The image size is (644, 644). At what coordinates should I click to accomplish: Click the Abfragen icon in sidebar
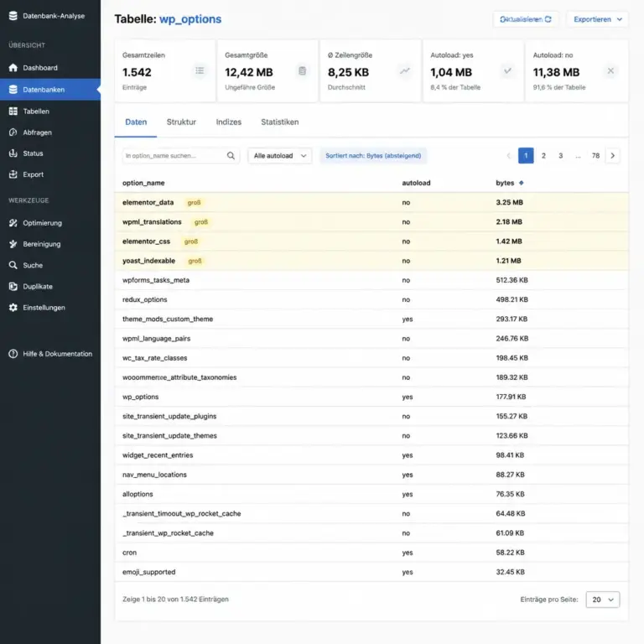(x=13, y=132)
